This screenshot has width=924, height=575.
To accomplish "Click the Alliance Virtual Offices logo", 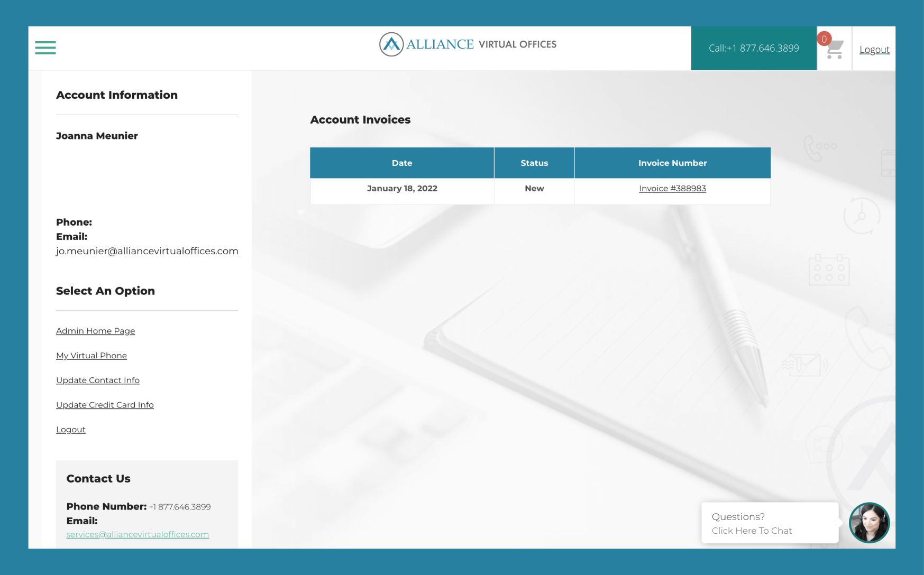I will pyautogui.click(x=468, y=45).
